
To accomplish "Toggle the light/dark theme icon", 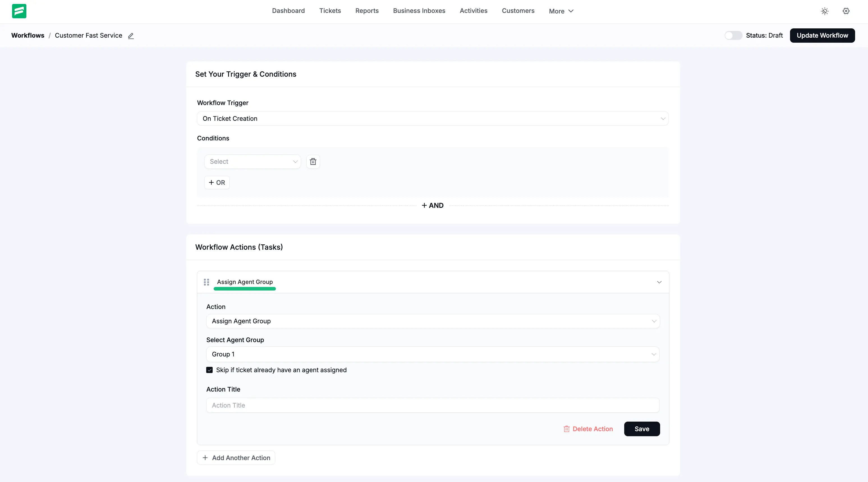I will coord(825,11).
